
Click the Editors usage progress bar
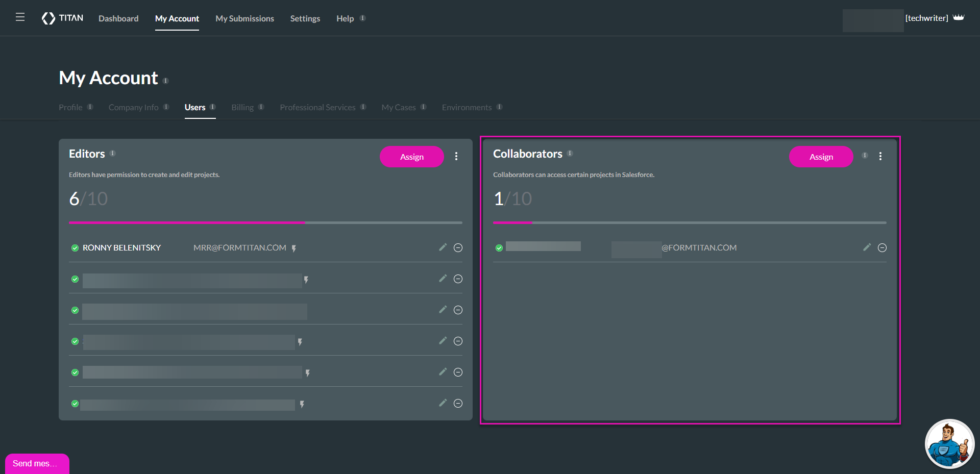(x=265, y=222)
